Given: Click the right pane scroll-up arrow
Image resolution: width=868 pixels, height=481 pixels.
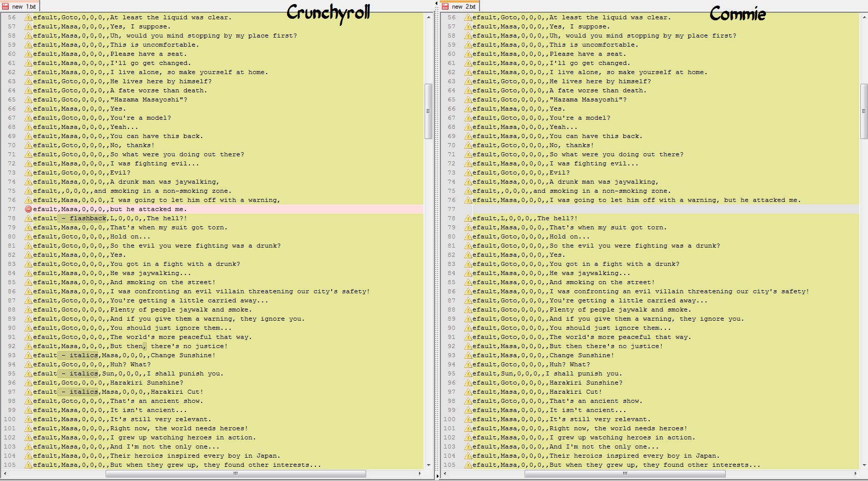Looking at the screenshot, I should 864,17.
